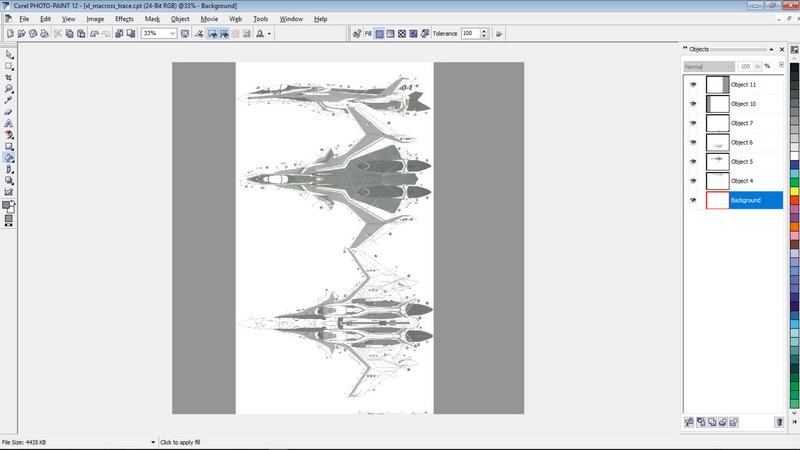The width and height of the screenshot is (800, 450).
Task: Select the Eraser tool
Action: tap(9, 112)
